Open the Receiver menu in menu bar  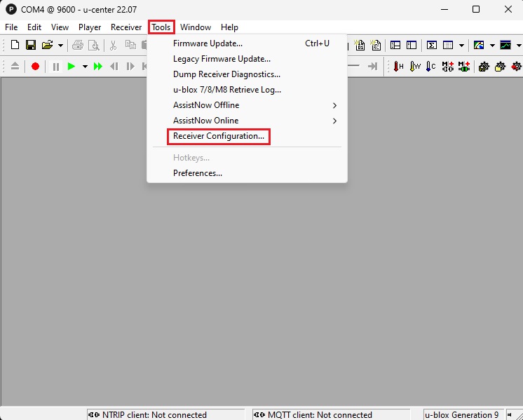coord(126,27)
